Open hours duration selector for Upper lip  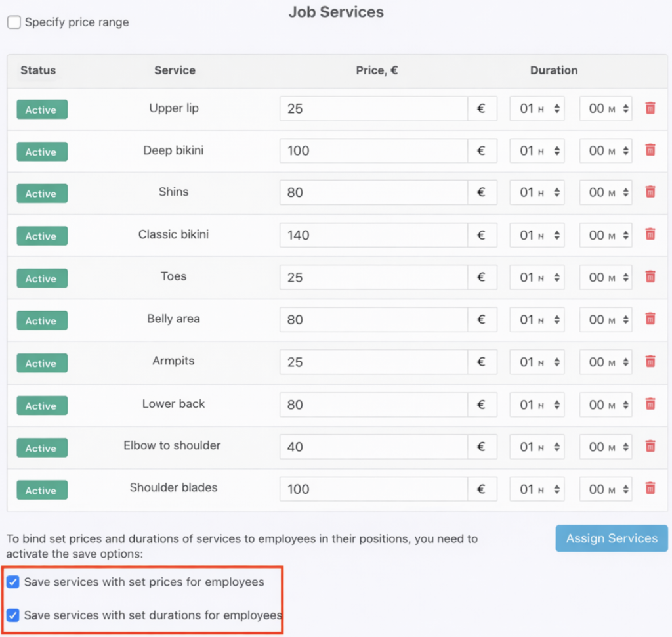point(537,109)
